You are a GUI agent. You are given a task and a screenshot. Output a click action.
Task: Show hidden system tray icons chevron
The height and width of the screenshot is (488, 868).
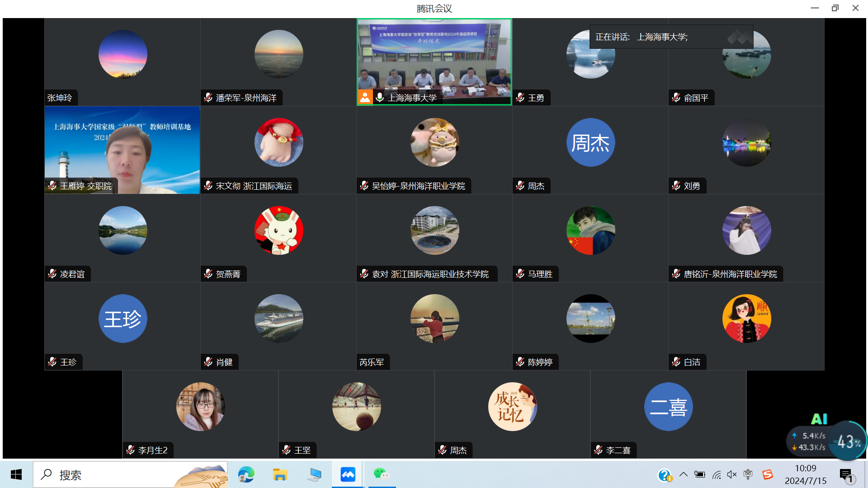click(x=684, y=474)
